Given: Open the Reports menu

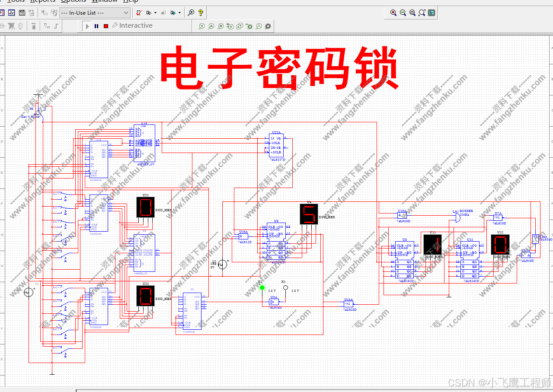Looking at the screenshot, I should coord(42,1).
